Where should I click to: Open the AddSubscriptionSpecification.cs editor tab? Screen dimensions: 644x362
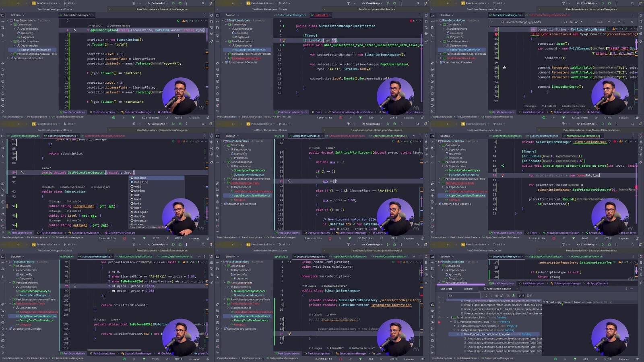click(347, 136)
